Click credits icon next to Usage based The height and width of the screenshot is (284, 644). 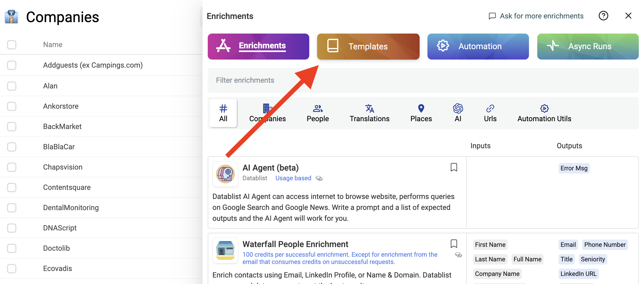coord(319,178)
